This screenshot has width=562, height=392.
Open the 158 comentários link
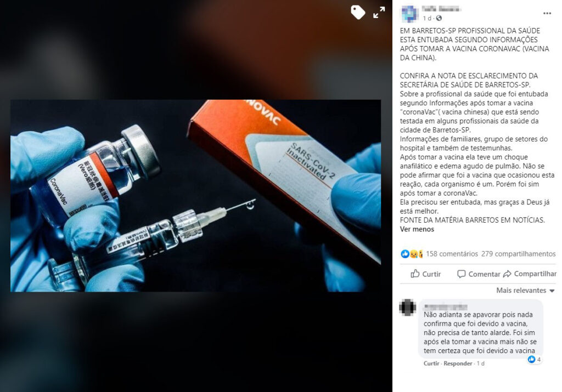click(x=452, y=254)
